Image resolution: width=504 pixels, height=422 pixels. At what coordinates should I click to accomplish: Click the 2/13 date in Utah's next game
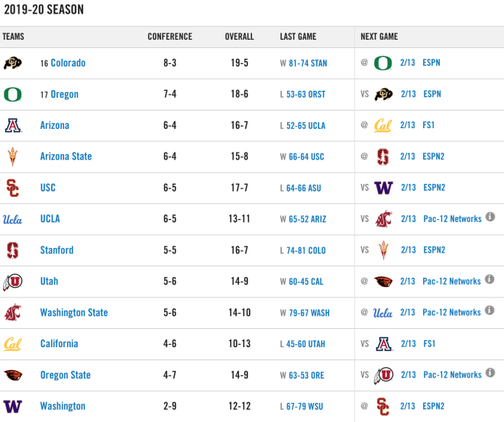(x=408, y=282)
